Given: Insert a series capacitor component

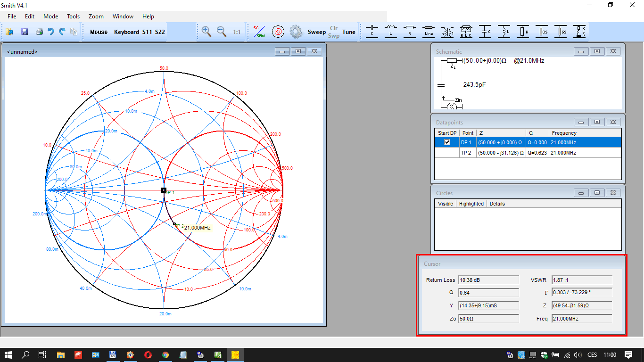Looking at the screenshot, I should tap(372, 32).
